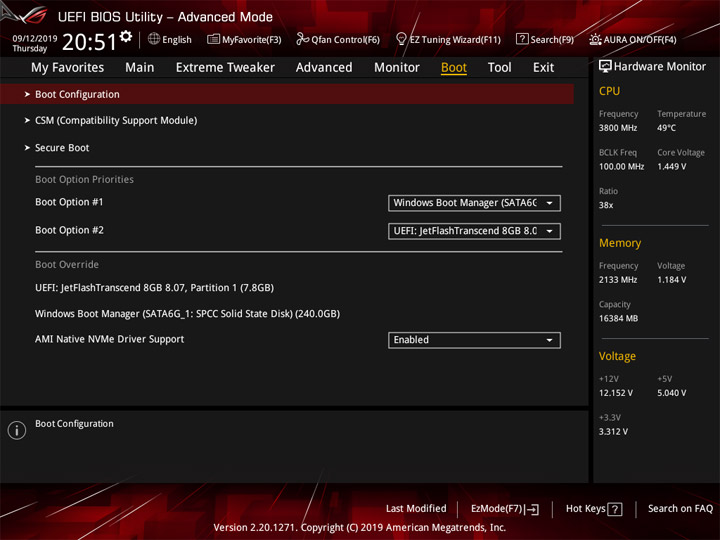Click the Qfan Control fan icon
720x540 pixels.
tap(302, 39)
